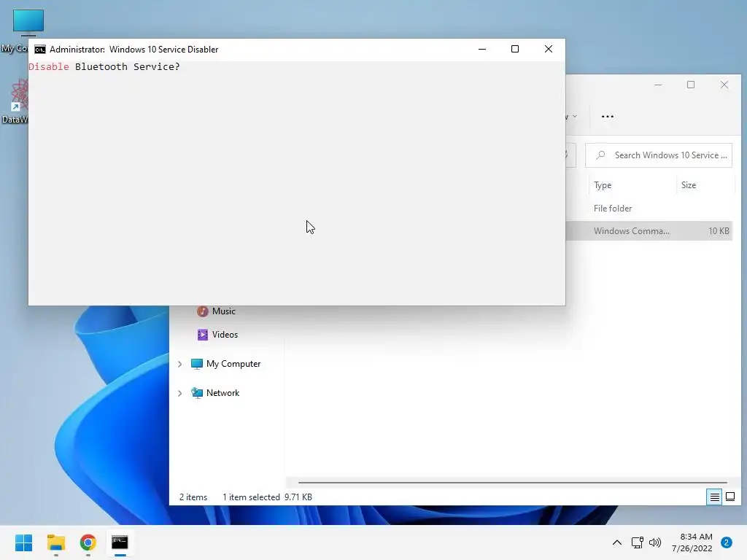Click the Explorer search magnifier icon
Image resolution: width=747 pixels, height=560 pixels.
tap(601, 155)
